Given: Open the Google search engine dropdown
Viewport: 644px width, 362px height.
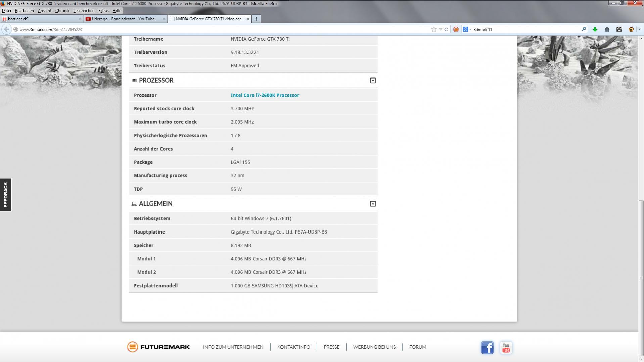Looking at the screenshot, I should (x=467, y=29).
